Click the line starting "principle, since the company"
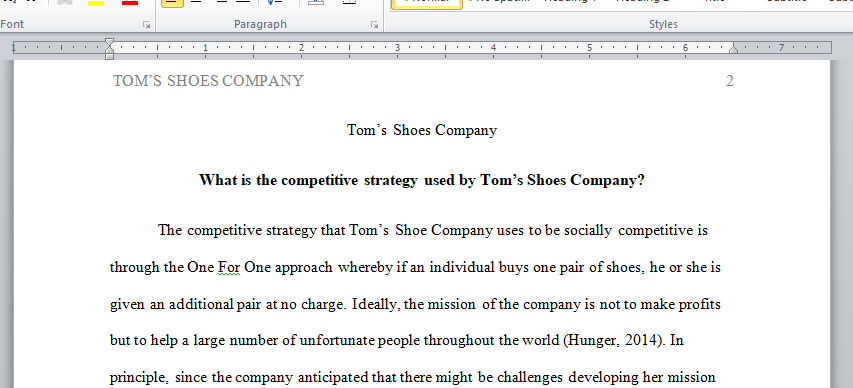Screen dimensions: 853x388 click(x=412, y=377)
